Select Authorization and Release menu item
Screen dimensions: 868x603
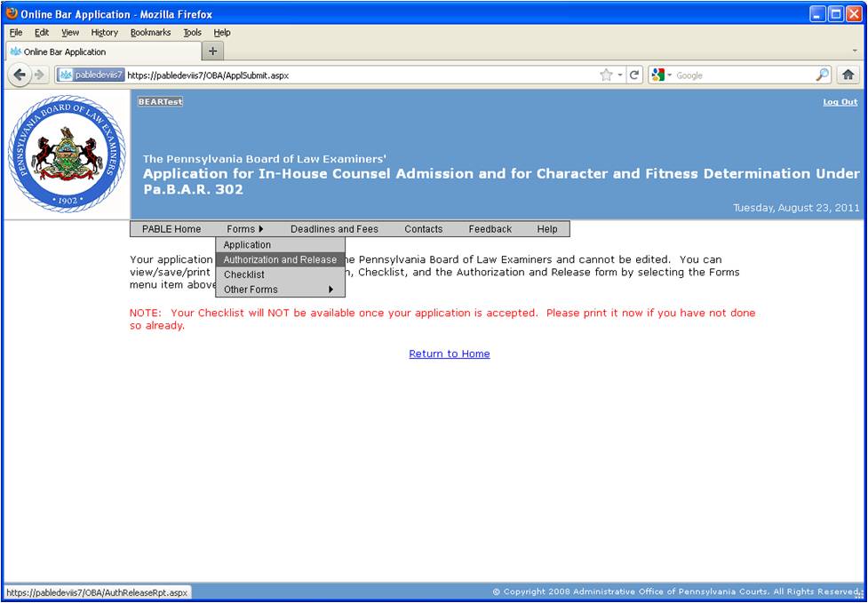280,260
